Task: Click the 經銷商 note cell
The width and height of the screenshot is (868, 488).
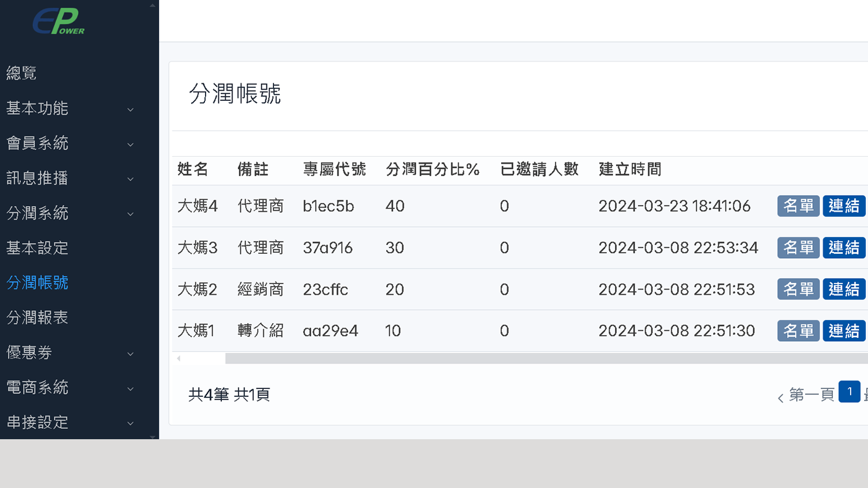Action: point(260,290)
